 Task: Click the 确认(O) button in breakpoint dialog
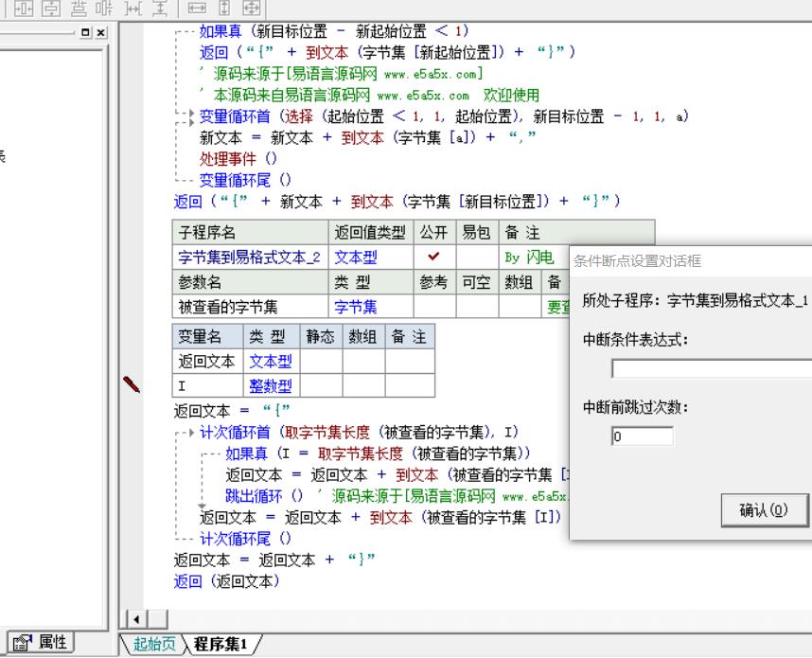point(764,510)
